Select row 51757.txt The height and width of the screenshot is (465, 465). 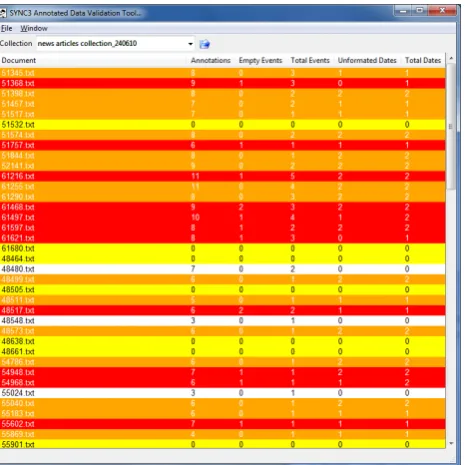(223, 145)
